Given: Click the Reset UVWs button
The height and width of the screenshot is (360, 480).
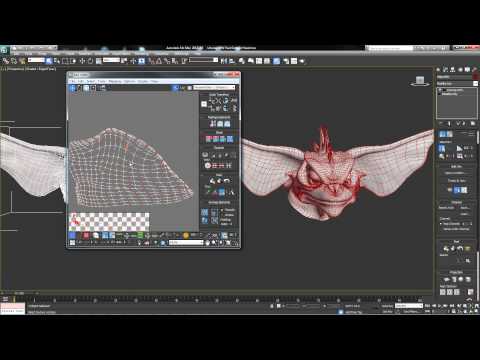Looking at the screenshot, I should [446, 208].
